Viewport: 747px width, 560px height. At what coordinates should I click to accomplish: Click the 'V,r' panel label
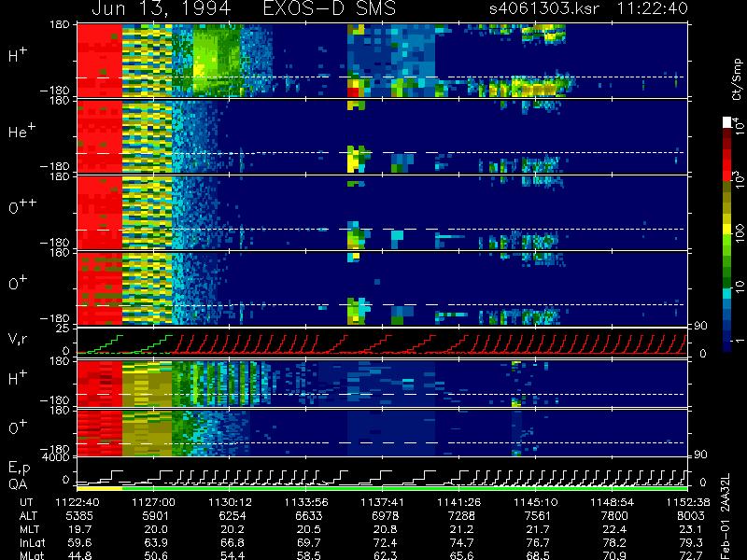coord(18,339)
